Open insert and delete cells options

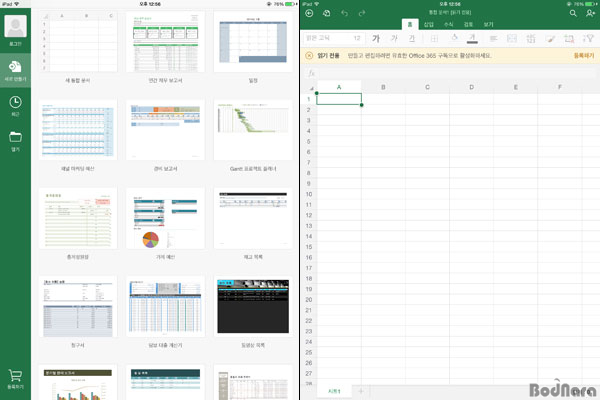pos(569,38)
